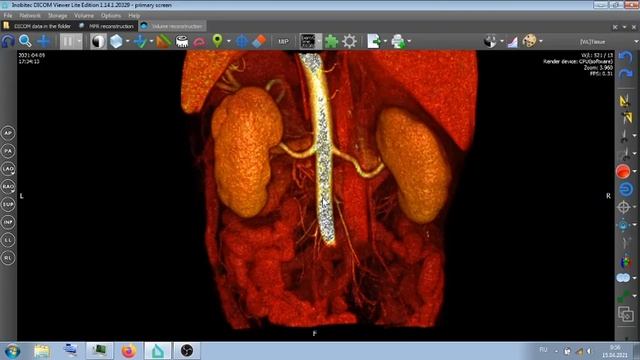The height and width of the screenshot is (360, 640).
Task: Select the blue pan move tool
Action: click(x=43, y=41)
